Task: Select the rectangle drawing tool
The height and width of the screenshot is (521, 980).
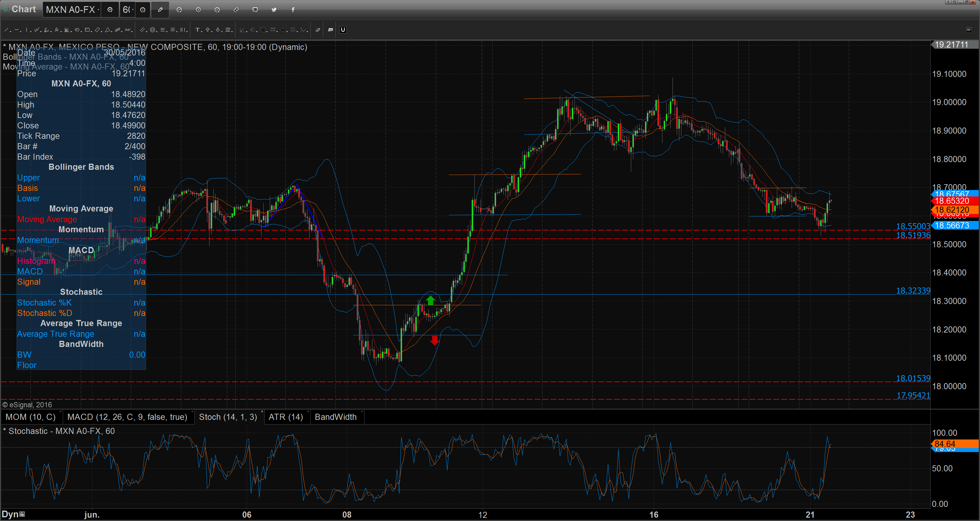Action: pyautogui.click(x=87, y=30)
